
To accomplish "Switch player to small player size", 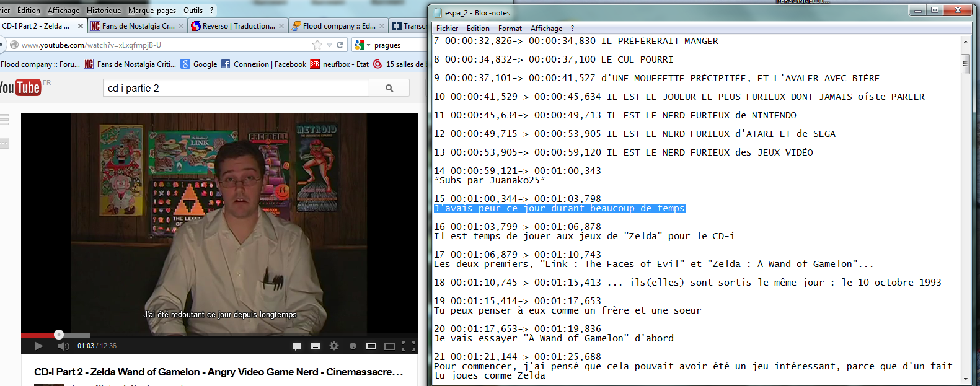I will [371, 346].
